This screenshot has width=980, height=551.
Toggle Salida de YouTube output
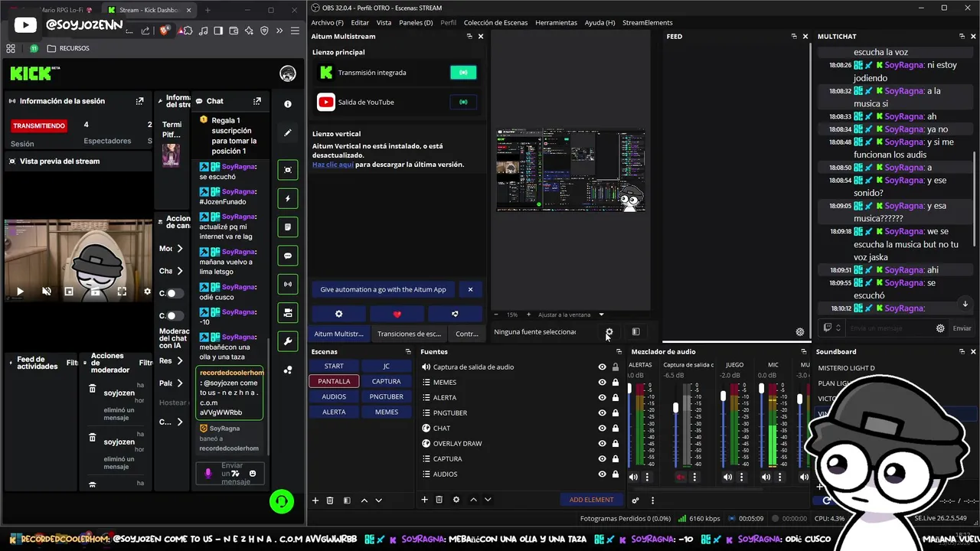click(x=463, y=102)
